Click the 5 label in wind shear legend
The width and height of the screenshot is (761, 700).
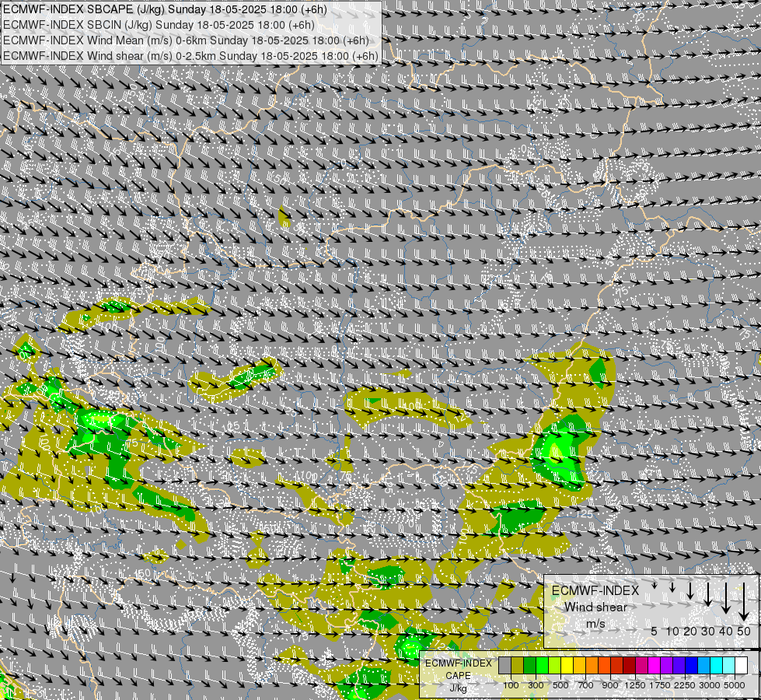[655, 631]
